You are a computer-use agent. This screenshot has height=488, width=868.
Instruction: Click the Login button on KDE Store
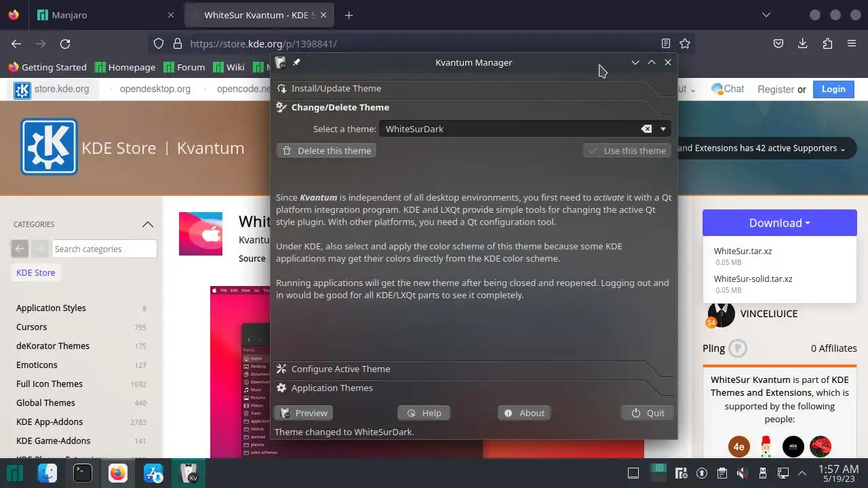[833, 89]
